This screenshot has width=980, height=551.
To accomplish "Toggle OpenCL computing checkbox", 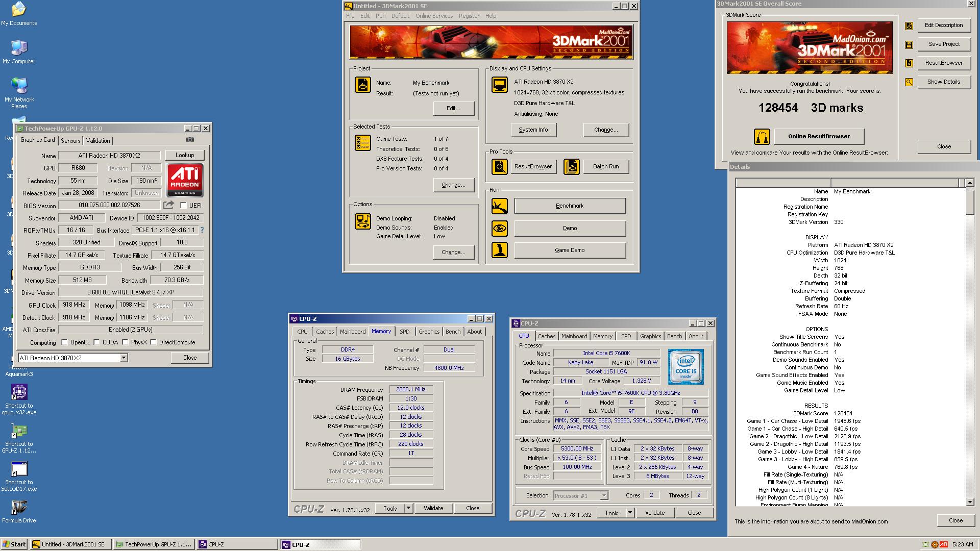I will [x=64, y=342].
